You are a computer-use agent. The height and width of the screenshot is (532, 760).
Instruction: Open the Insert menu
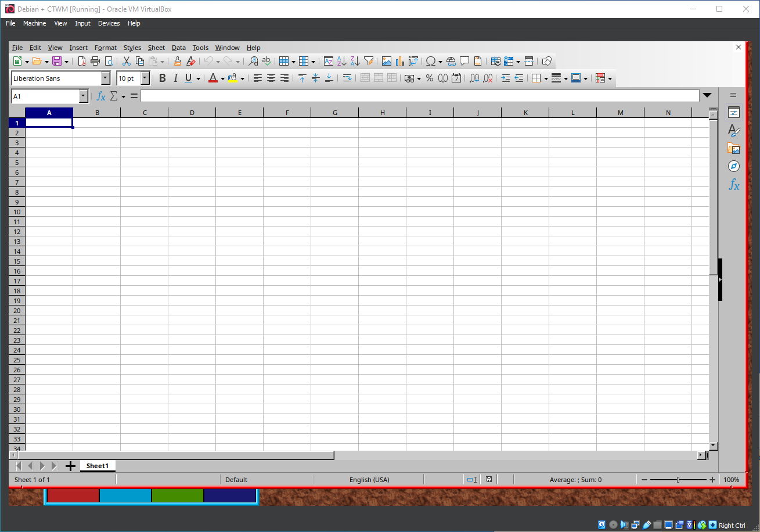[78, 48]
